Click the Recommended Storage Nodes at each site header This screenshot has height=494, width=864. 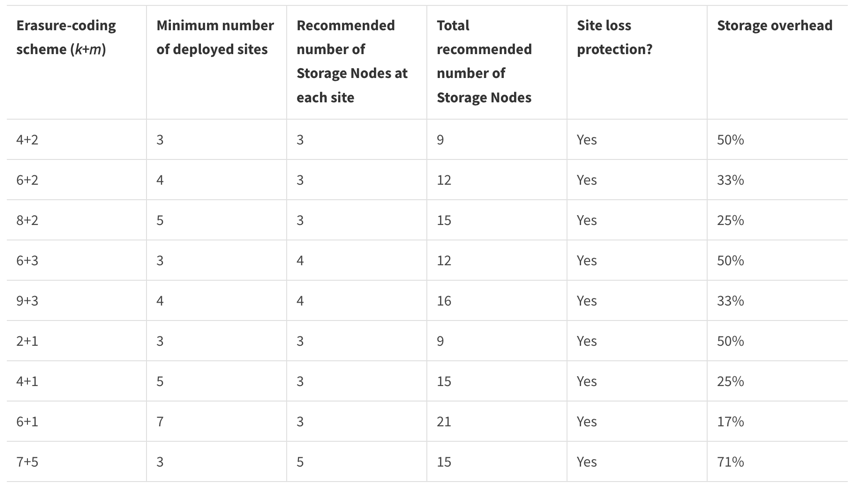coord(352,61)
